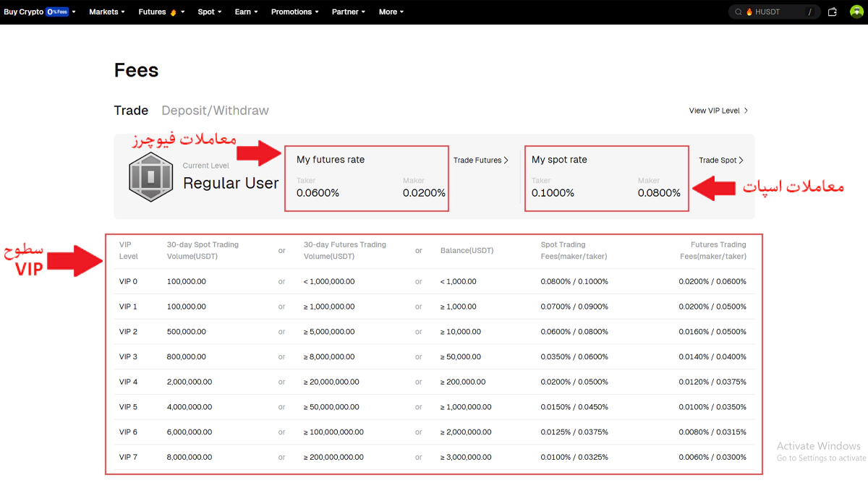Click the fire icon next to Futures
The height and width of the screenshot is (488, 868).
pos(173,12)
